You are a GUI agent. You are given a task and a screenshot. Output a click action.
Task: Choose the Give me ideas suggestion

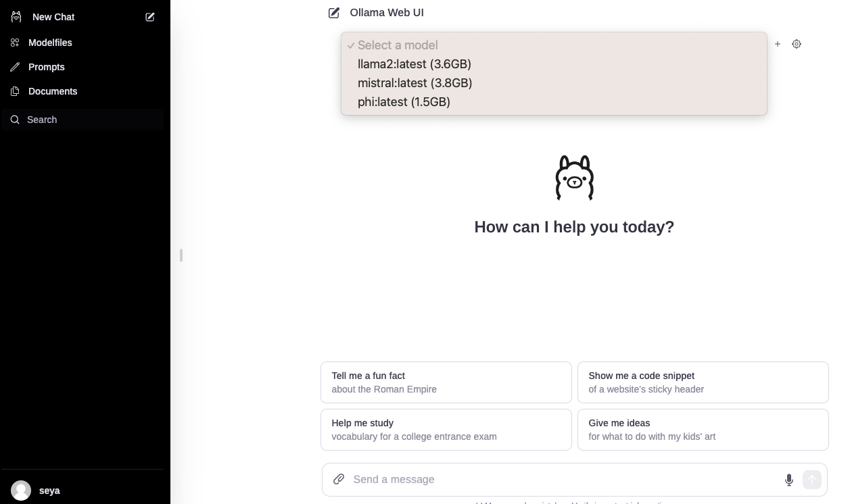(703, 430)
